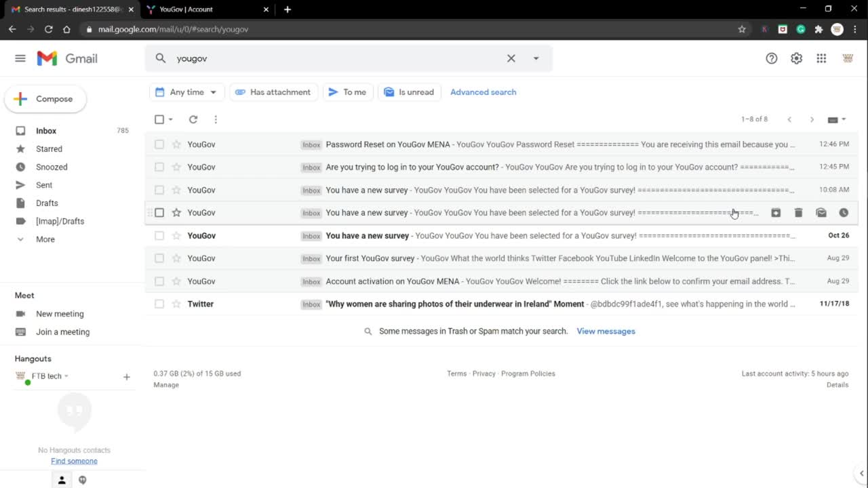
Task: Expand the side panel arrow
Action: tap(862, 473)
